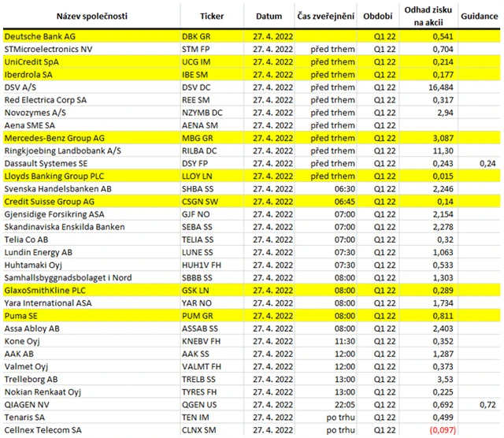Click the Deutsche Bank AG company cell
The height and width of the screenshot is (438, 504).
[x=39, y=35]
